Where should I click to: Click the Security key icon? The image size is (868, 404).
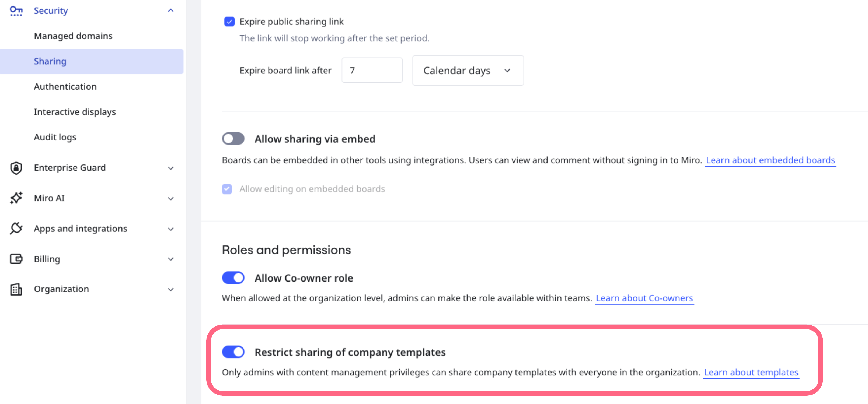coord(16,11)
